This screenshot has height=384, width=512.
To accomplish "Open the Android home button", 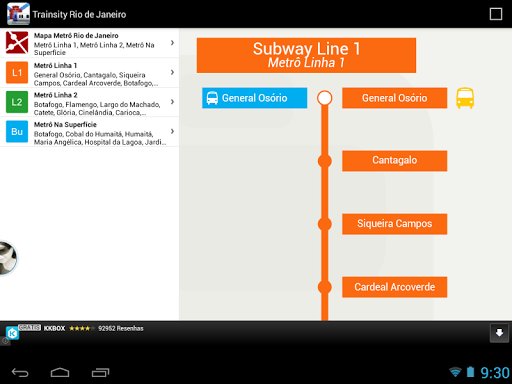I will (60, 372).
